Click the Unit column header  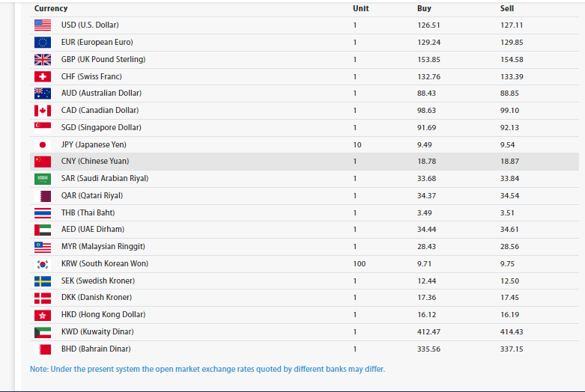(360, 9)
